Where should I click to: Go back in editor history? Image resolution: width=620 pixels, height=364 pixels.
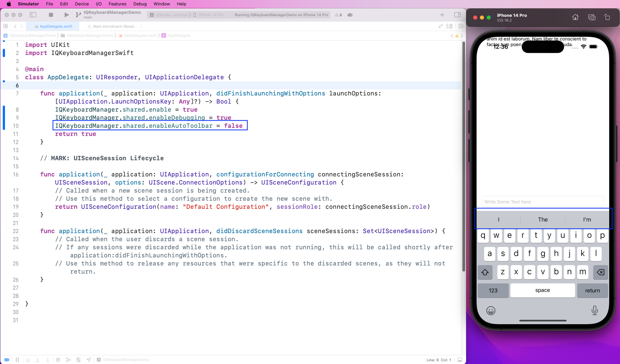point(15,26)
